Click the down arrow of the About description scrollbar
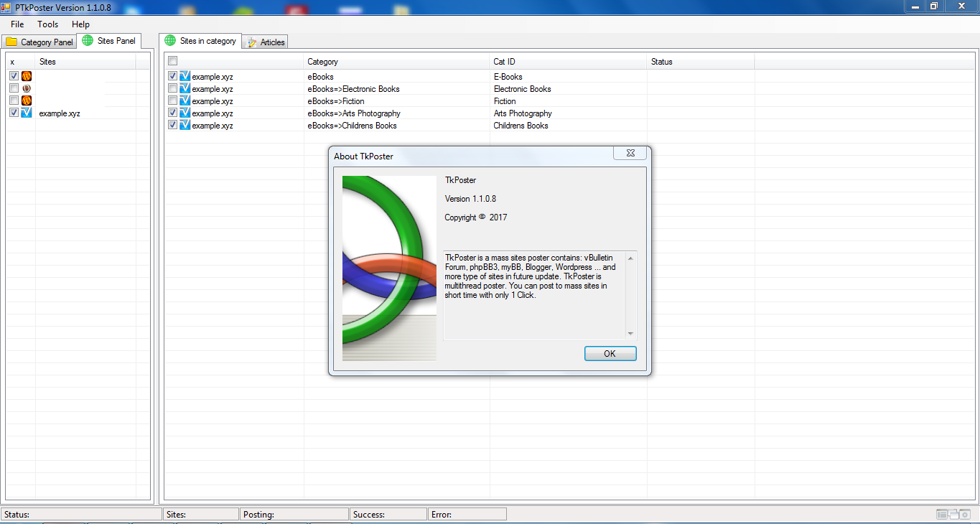 [630, 333]
